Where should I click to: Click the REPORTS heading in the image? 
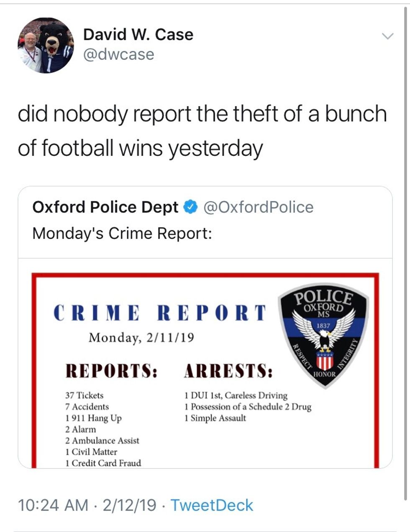point(112,371)
